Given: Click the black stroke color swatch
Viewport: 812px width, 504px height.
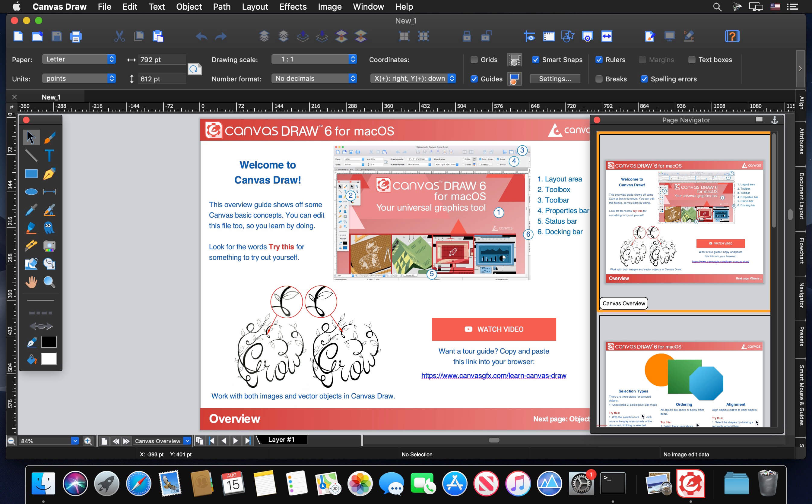Looking at the screenshot, I should (x=49, y=342).
